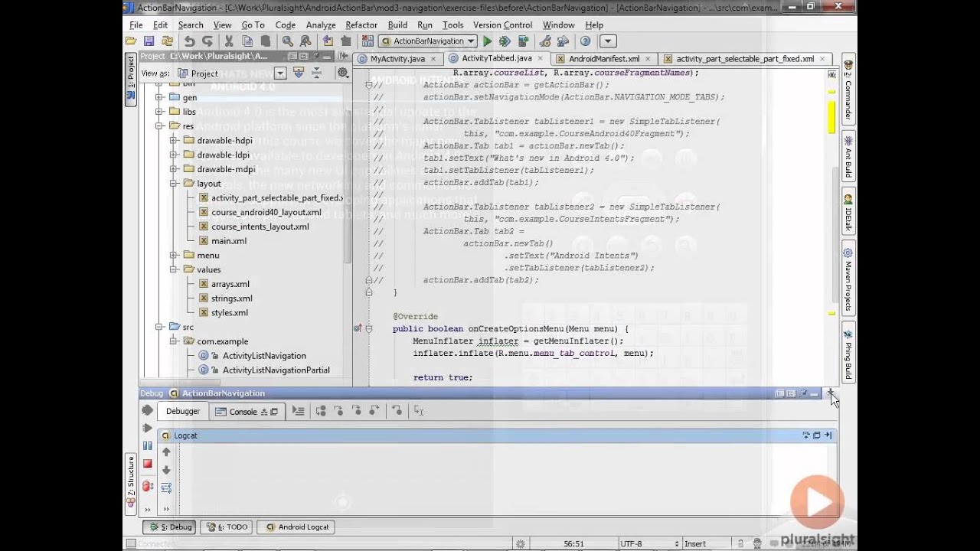Screen dimensions: 980x551
Task: Open the Refactor menu
Action: [361, 24]
